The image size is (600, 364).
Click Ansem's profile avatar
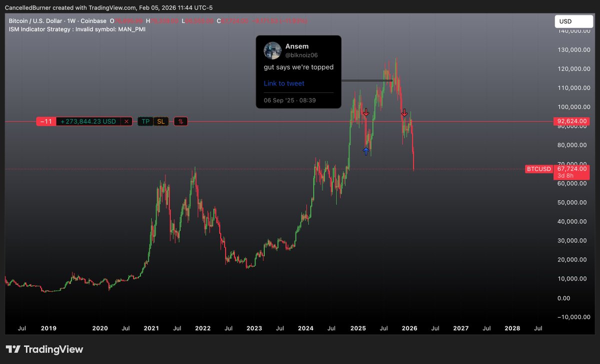pos(272,50)
